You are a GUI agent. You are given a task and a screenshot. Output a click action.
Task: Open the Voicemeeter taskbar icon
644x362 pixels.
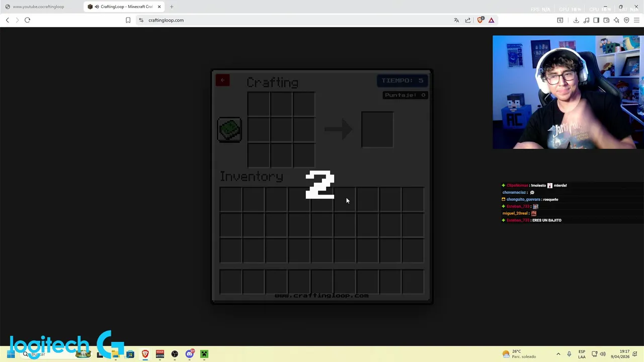pyautogui.click(x=160, y=354)
